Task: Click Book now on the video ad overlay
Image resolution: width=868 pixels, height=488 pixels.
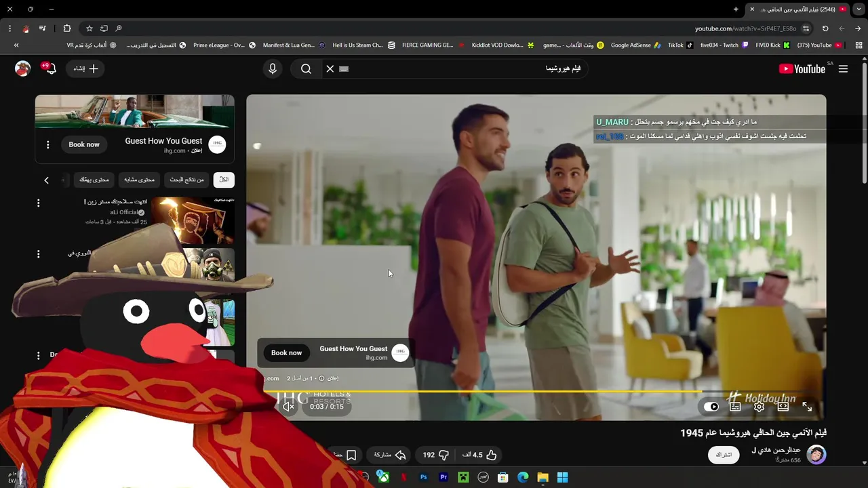Action: (286, 352)
